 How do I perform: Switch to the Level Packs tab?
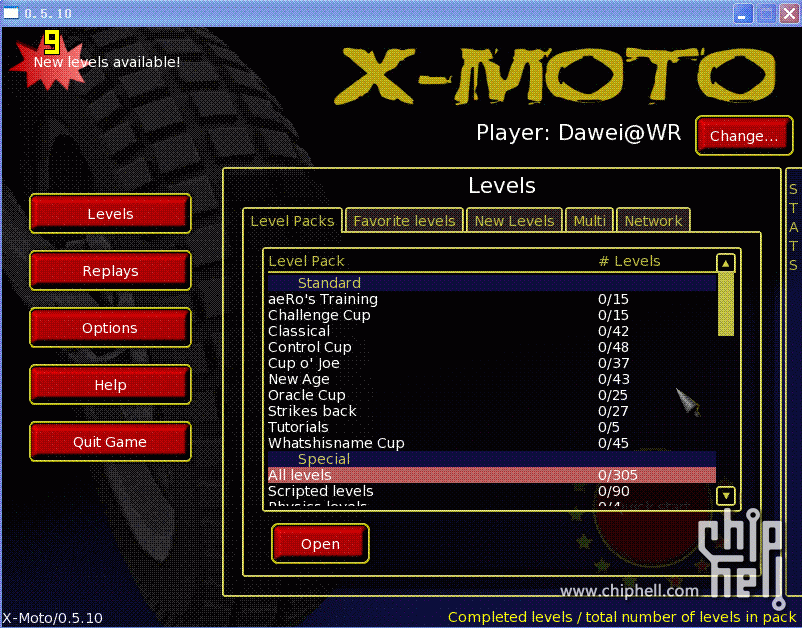pyautogui.click(x=292, y=221)
